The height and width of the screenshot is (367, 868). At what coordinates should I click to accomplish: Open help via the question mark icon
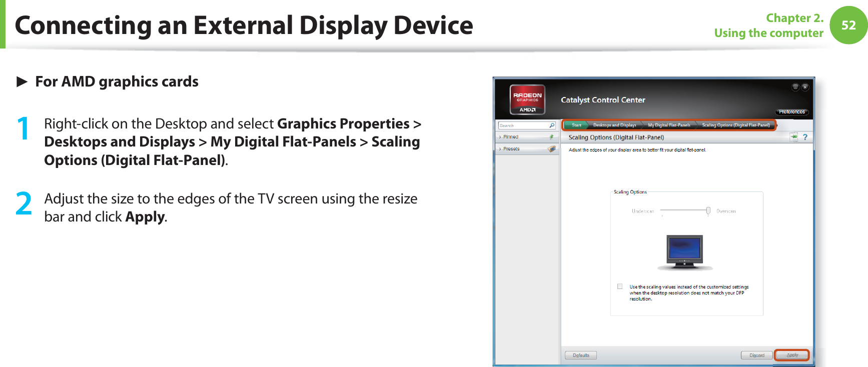[x=805, y=137]
